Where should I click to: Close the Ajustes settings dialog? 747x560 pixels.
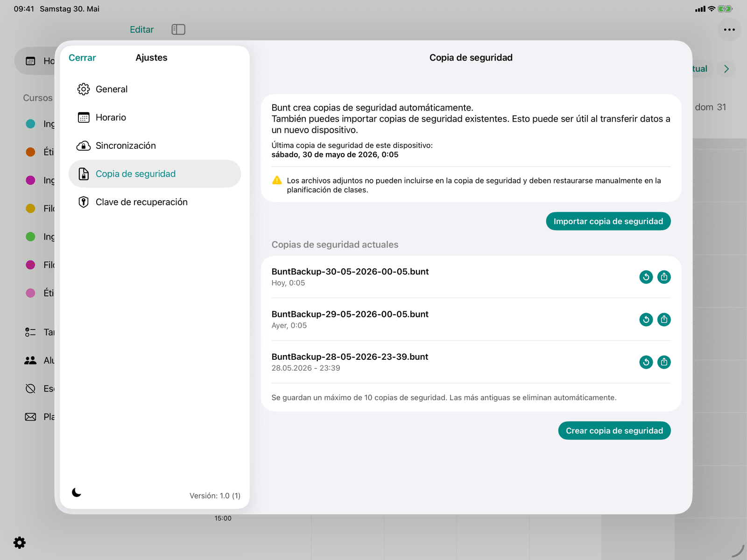[x=82, y=58]
